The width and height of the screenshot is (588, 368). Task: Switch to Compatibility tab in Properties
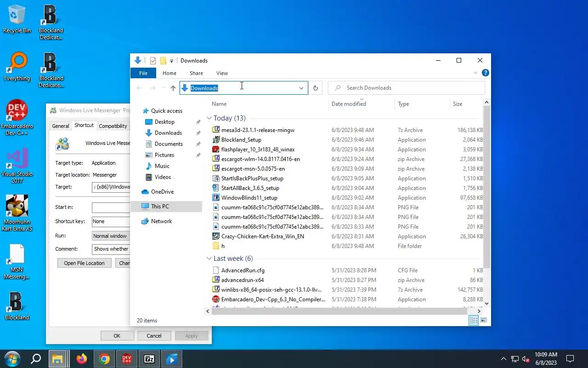(113, 126)
